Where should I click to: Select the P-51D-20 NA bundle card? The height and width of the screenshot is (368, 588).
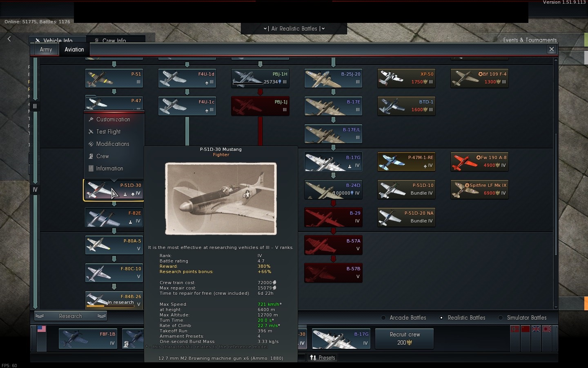click(406, 217)
